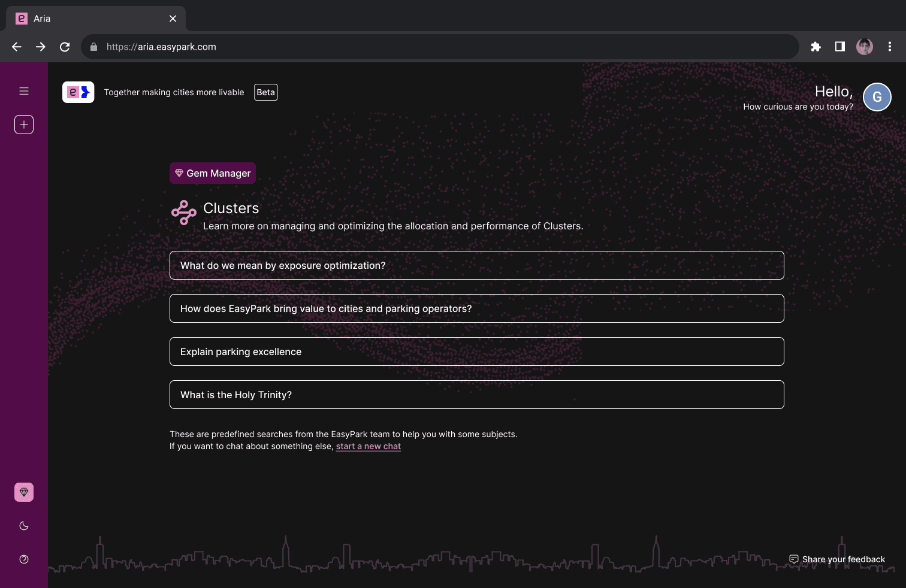The image size is (906, 588).
Task: Select 'How does EasyPark bring value to cities'
Action: (477, 308)
